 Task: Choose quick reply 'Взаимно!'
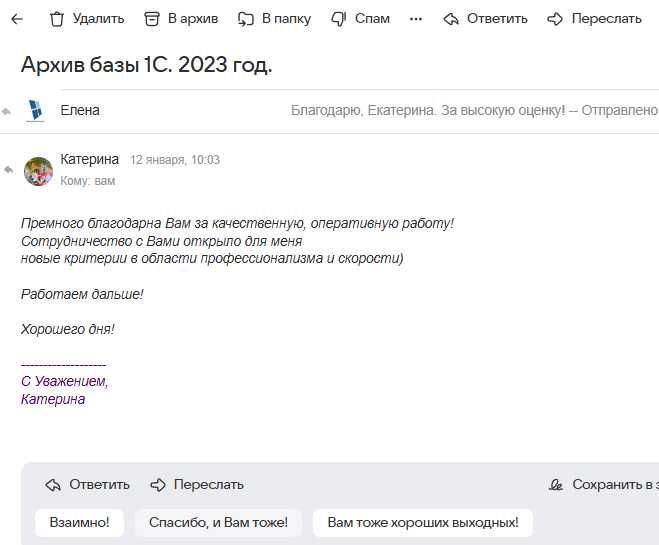click(79, 522)
